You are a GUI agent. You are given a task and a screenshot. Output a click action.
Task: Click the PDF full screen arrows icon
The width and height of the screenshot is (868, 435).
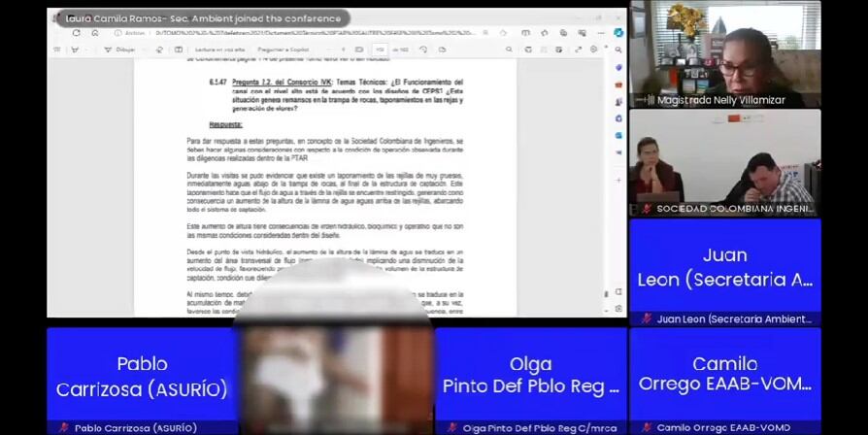[x=578, y=50]
